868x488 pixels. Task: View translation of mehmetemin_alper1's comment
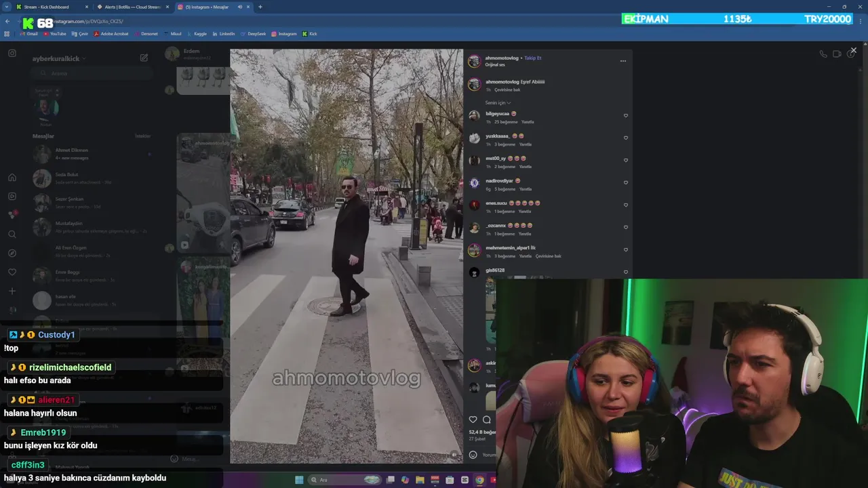[549, 256]
